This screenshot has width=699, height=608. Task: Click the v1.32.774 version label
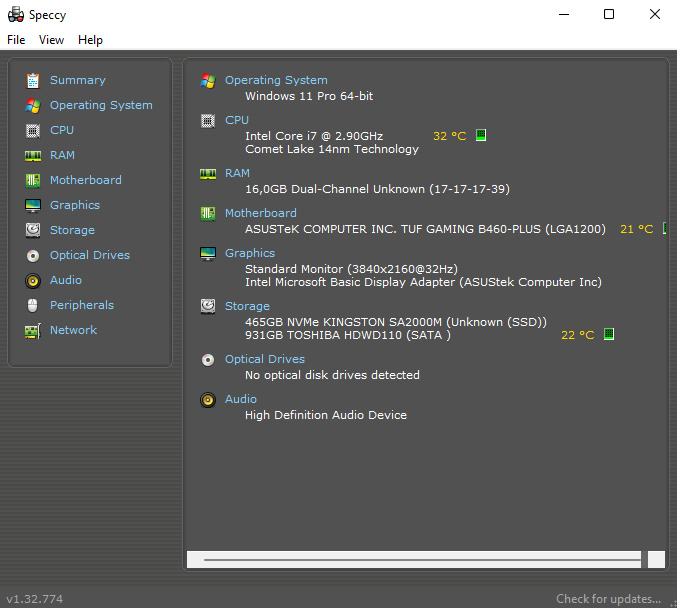coord(35,599)
